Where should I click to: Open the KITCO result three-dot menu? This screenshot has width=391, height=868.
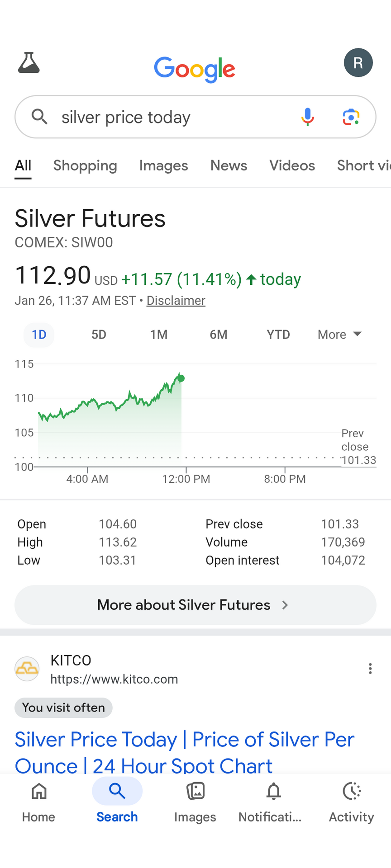(x=370, y=669)
